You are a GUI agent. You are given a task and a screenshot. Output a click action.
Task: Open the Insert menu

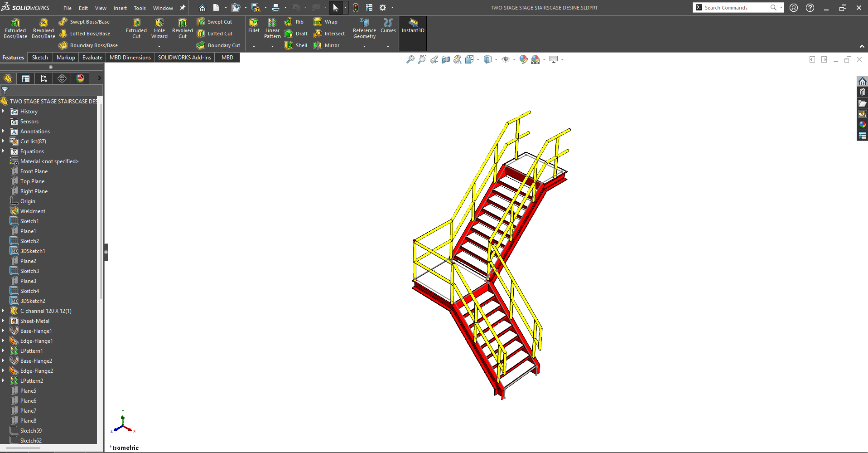click(x=120, y=8)
